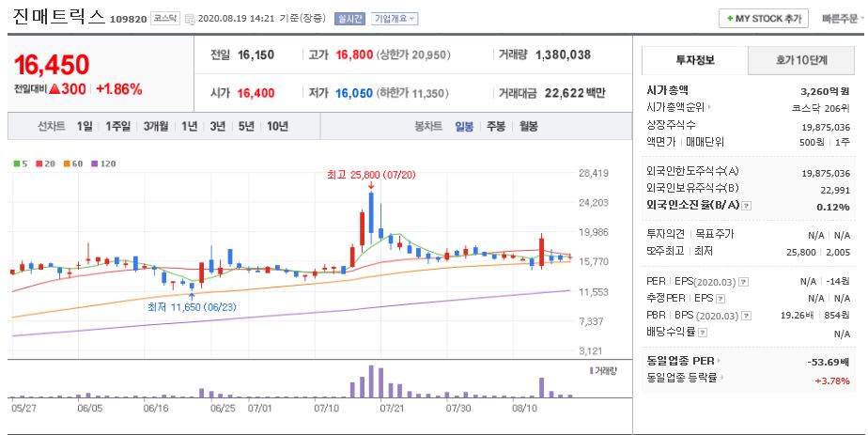868x435 pixels.
Task: Click the 시가 value 16,400
Action: [x=256, y=94]
